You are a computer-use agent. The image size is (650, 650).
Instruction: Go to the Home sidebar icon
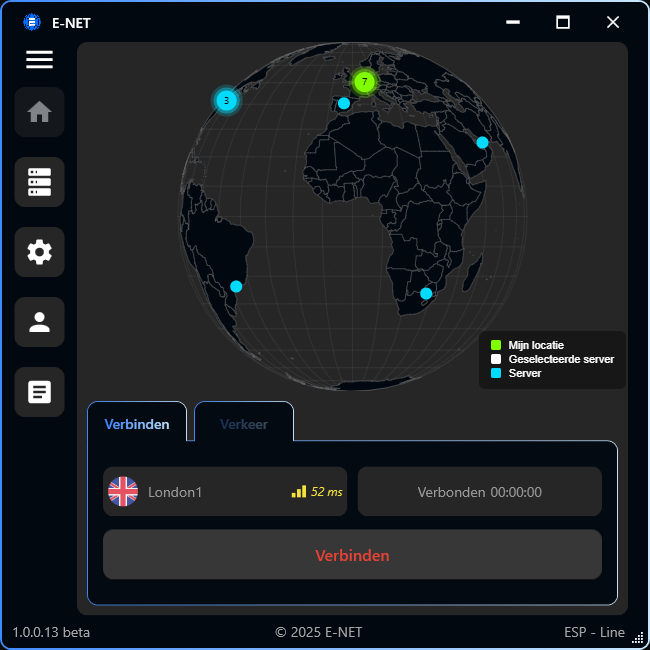pyautogui.click(x=40, y=112)
